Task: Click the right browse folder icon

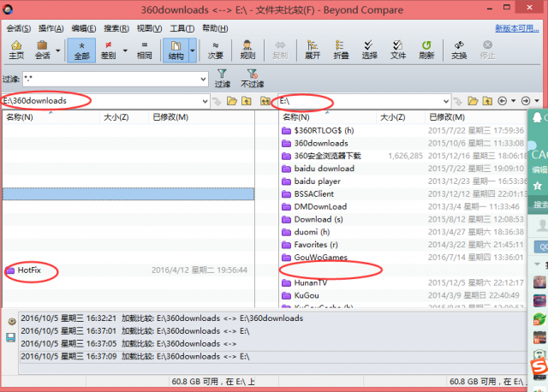Action: [473, 101]
